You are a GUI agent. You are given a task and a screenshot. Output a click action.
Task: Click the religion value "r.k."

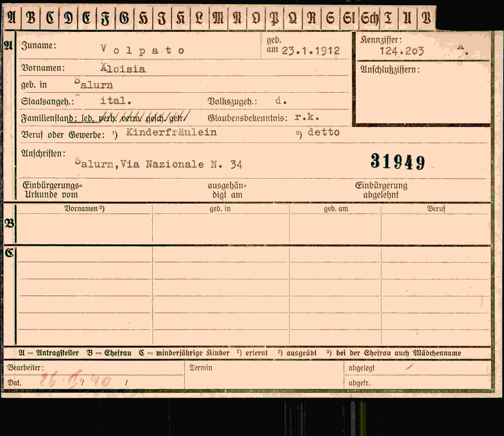point(307,117)
